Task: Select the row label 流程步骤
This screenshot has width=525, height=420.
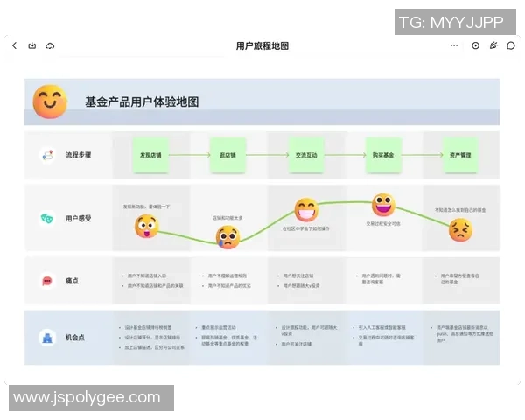Action: coord(79,155)
